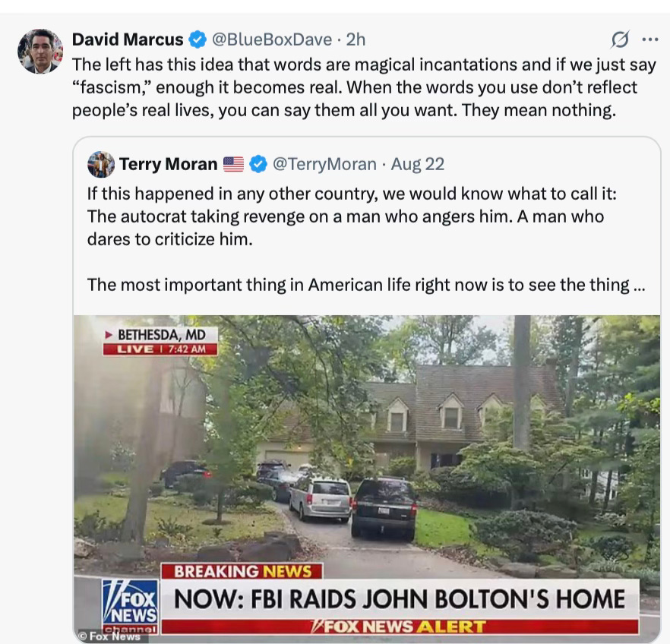
Task: Click David Marcus tweet text
Action: [364, 87]
